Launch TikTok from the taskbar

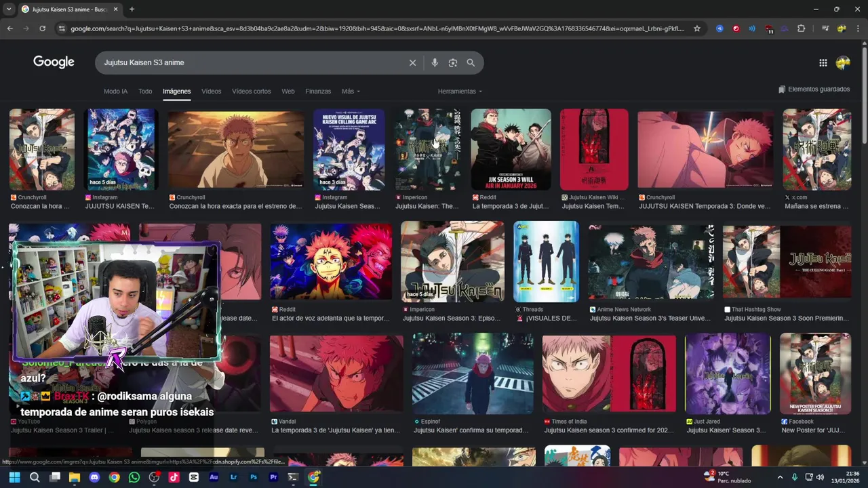point(174,477)
